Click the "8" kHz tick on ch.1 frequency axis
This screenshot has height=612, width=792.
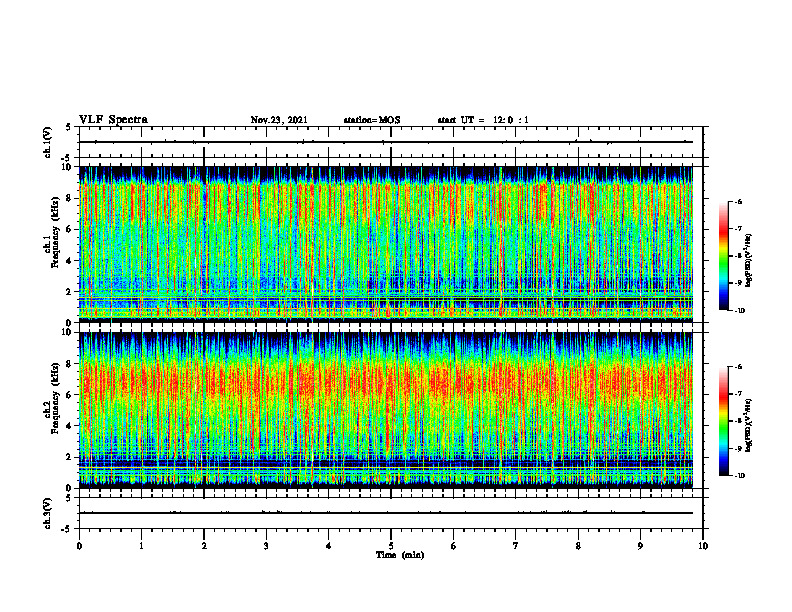click(x=70, y=198)
